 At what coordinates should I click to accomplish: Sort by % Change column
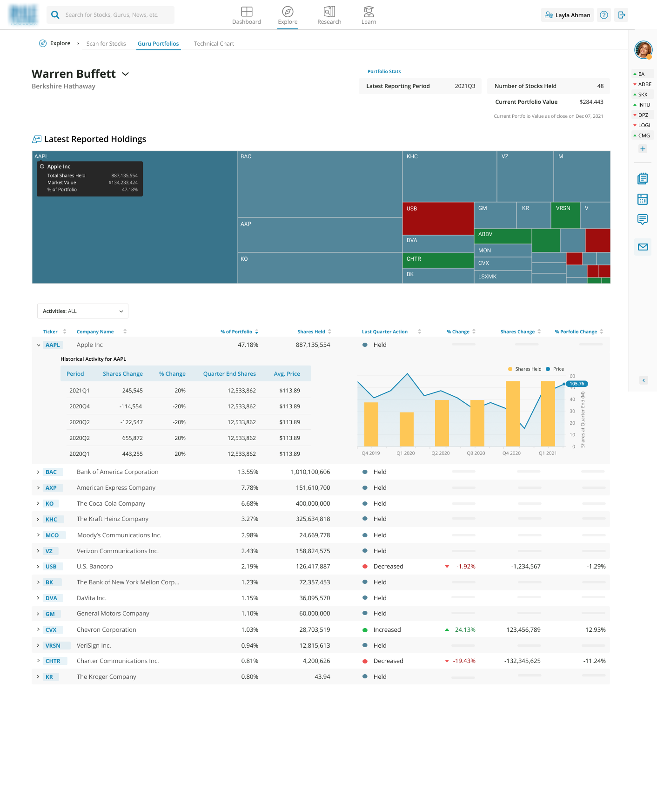coord(474,332)
